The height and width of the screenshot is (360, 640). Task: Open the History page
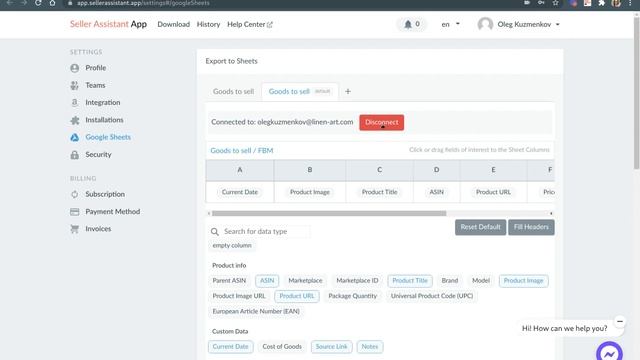pyautogui.click(x=208, y=24)
